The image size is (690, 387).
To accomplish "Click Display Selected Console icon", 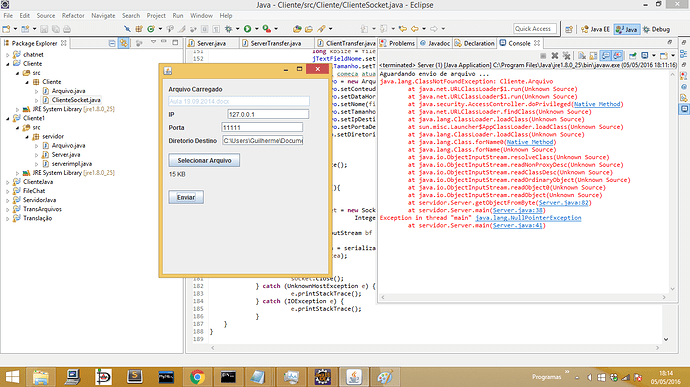I will (x=645, y=55).
